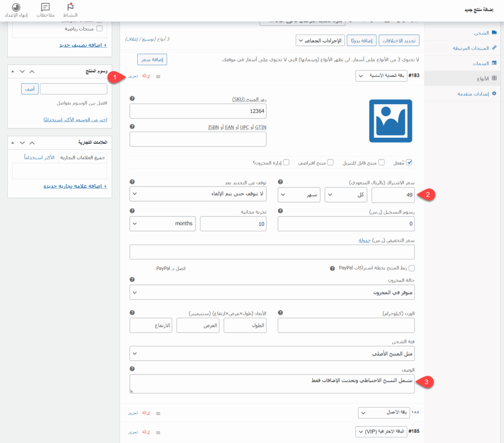Open the الشحن shipping tab
Image resolution: width=504 pixels, height=443 pixels.
pyautogui.click(x=485, y=33)
